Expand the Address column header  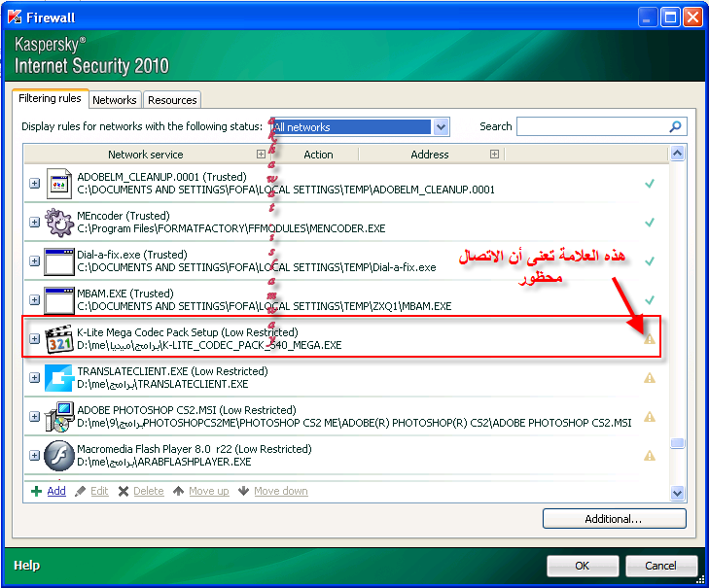coord(494,155)
